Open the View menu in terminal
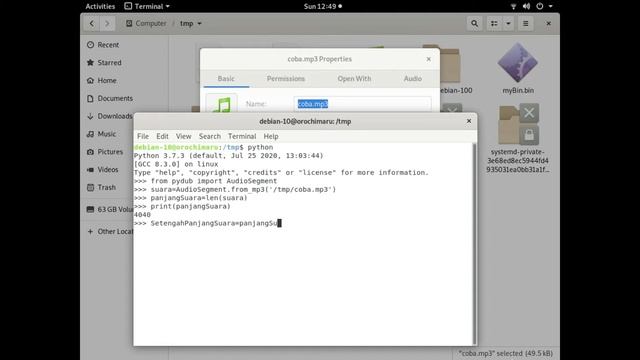The height and width of the screenshot is (360, 640). click(183, 136)
